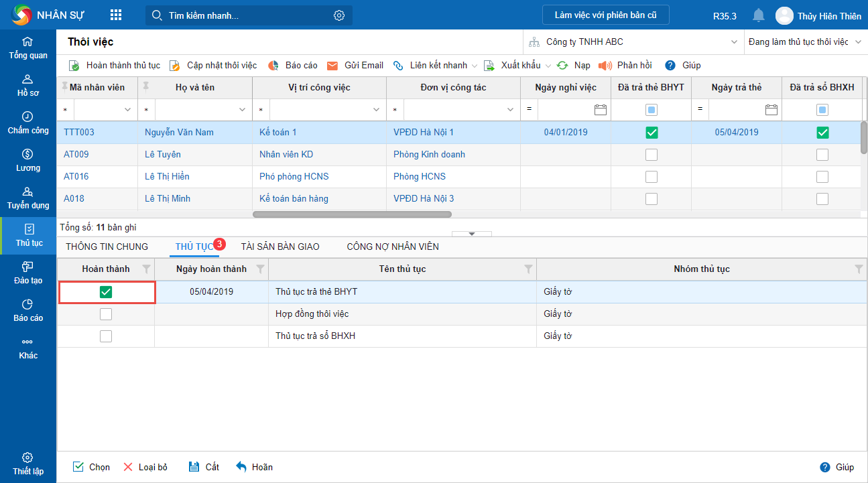Click Gửi Email toolbar button
The width and height of the screenshot is (868, 483).
(355, 66)
